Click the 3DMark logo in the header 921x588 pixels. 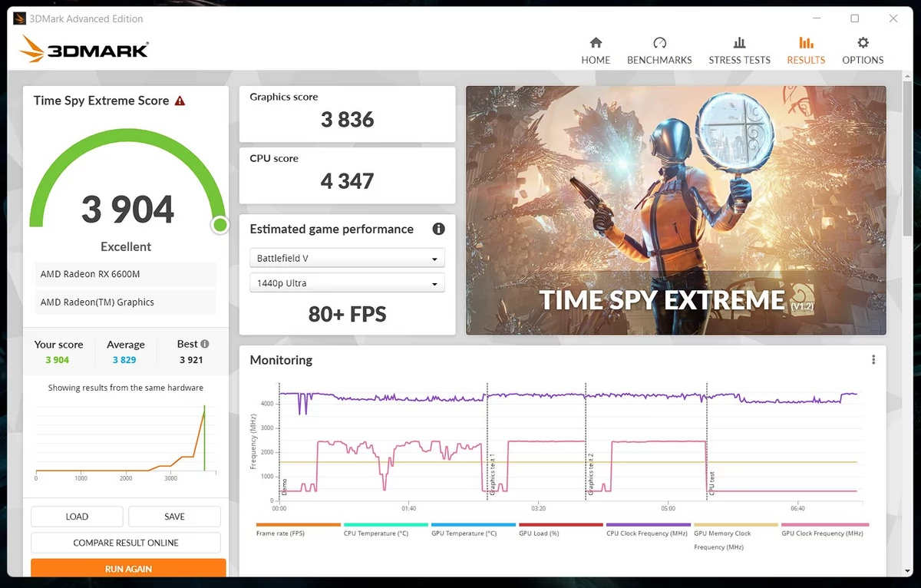click(x=84, y=50)
